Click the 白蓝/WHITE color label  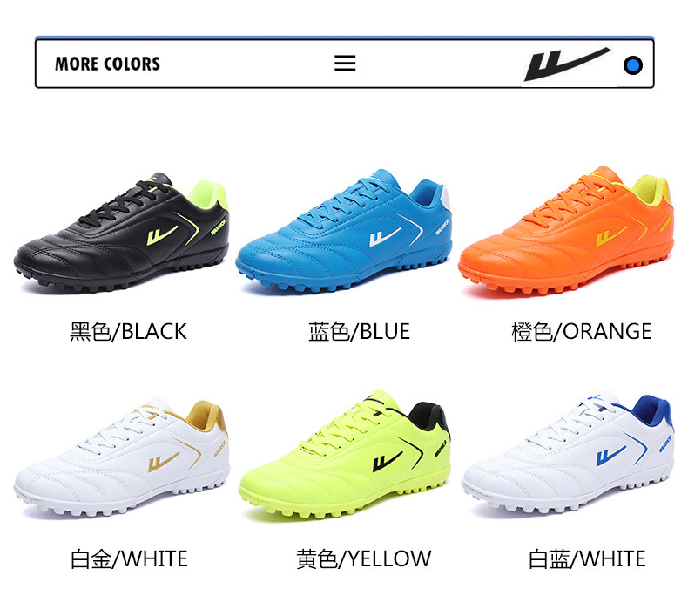(x=587, y=558)
